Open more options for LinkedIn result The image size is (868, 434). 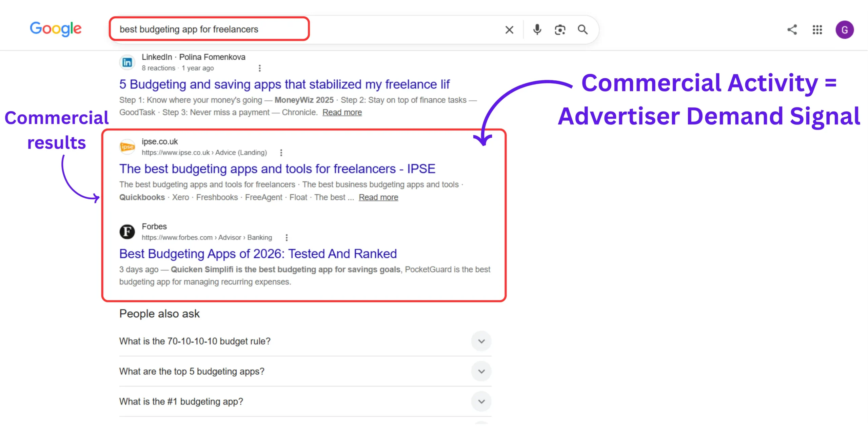[x=259, y=68]
